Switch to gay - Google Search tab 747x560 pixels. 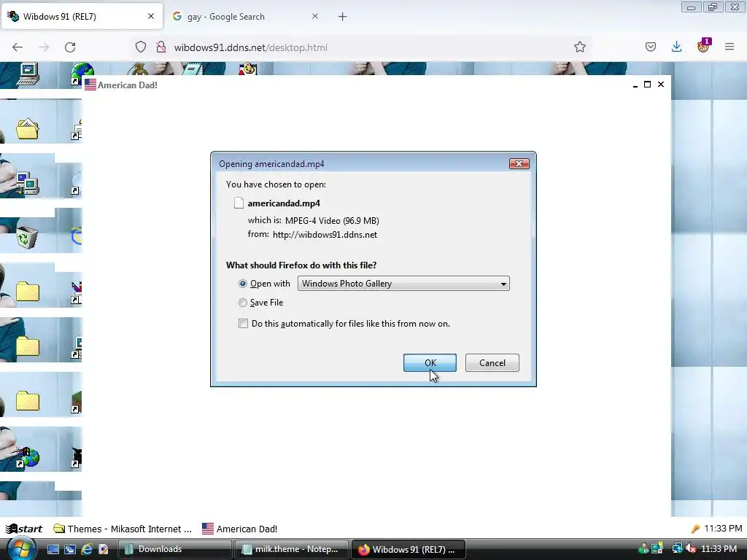247,16
